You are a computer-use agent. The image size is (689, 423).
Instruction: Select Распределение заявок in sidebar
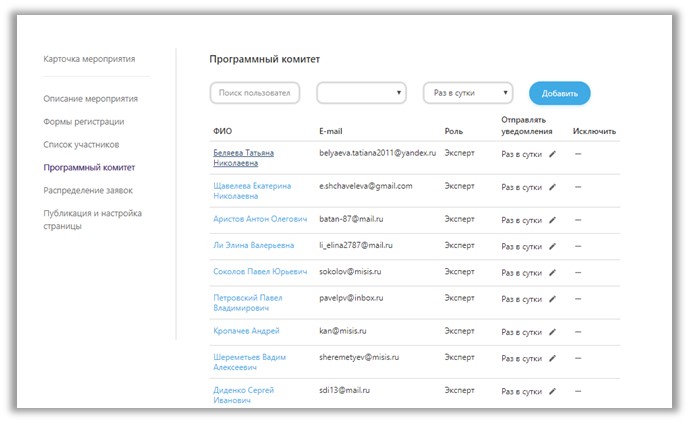88,190
